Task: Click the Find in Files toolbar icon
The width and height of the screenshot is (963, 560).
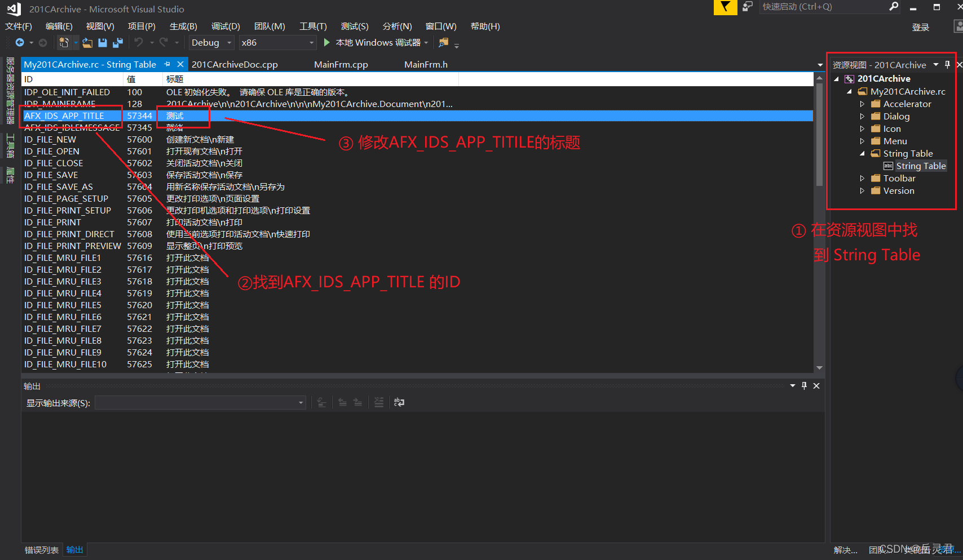Action: 444,43
